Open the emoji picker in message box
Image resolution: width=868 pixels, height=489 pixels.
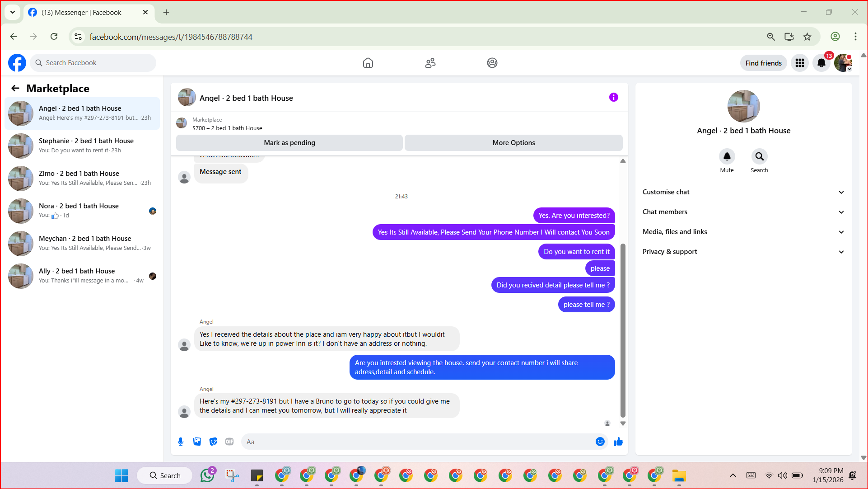[600, 442]
